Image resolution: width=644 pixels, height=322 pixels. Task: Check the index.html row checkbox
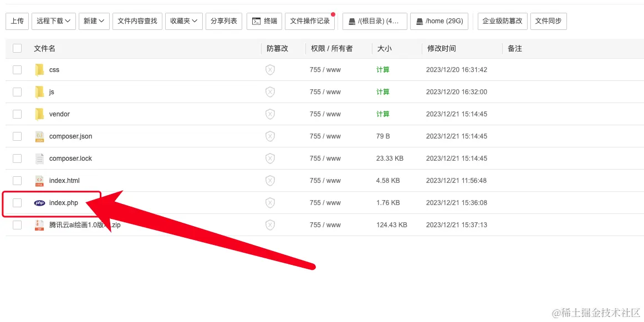click(x=17, y=181)
